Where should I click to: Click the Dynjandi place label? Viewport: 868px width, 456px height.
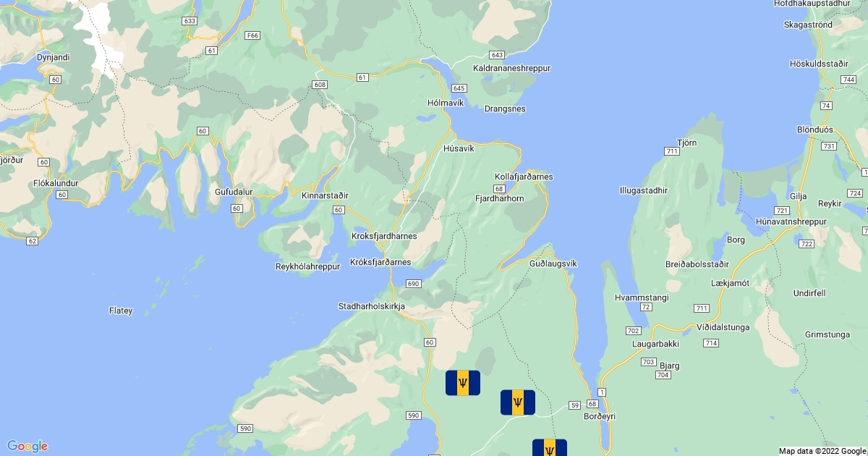point(54,56)
